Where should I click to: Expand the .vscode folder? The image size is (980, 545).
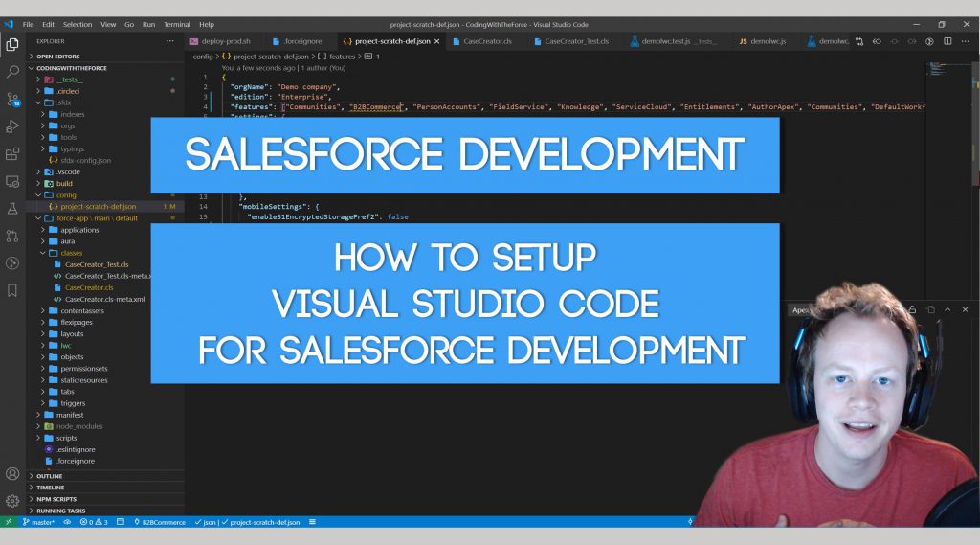point(68,171)
